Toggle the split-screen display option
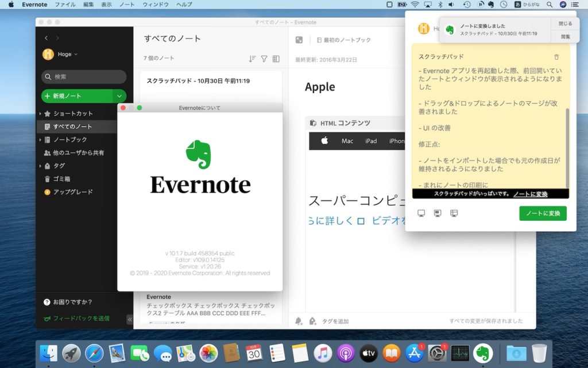 click(454, 213)
